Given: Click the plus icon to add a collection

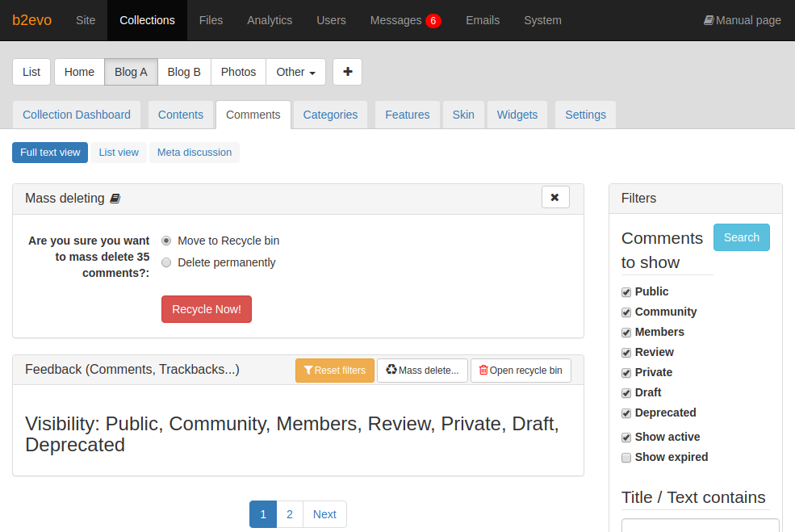Looking at the screenshot, I should click(x=347, y=72).
